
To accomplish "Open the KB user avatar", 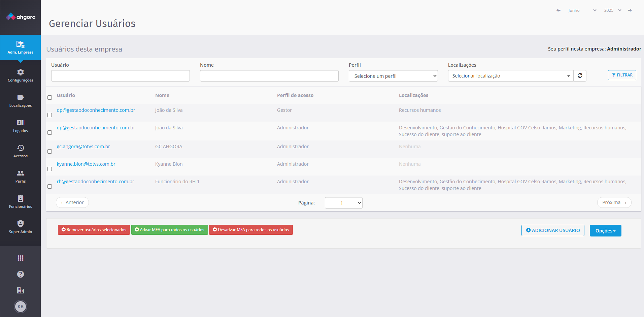I will pos(21,307).
